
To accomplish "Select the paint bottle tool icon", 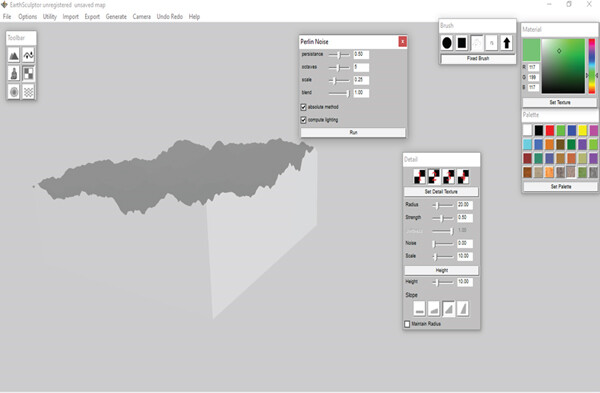I will point(14,73).
